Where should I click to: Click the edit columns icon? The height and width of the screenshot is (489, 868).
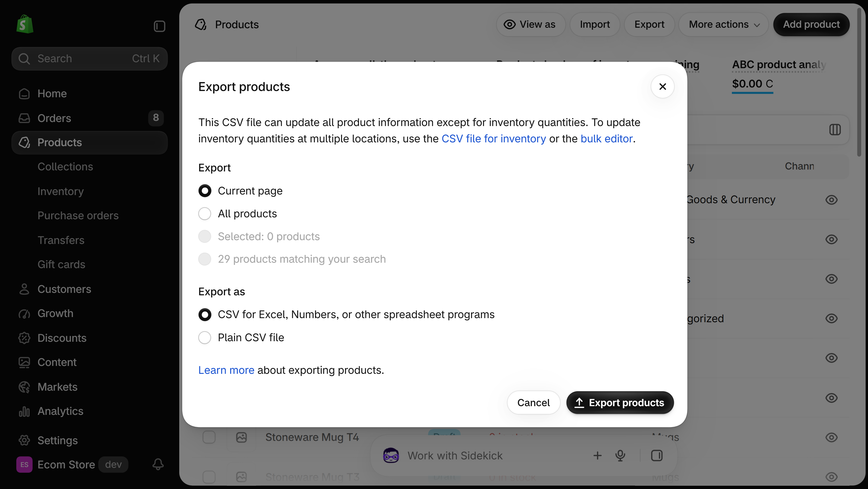pyautogui.click(x=835, y=129)
